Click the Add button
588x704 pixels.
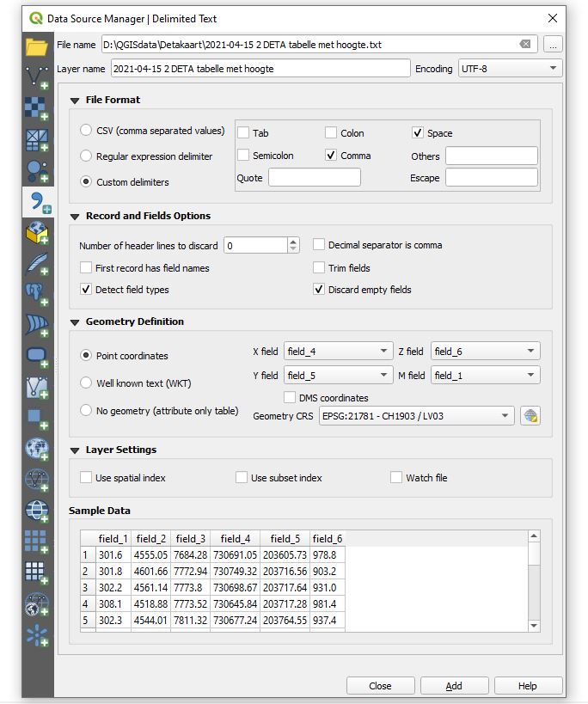coord(453,686)
